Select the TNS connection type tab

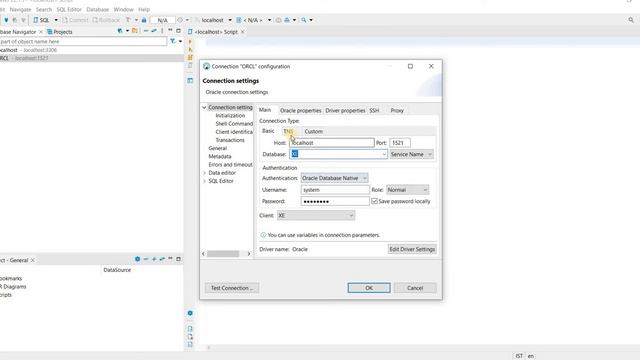288,131
